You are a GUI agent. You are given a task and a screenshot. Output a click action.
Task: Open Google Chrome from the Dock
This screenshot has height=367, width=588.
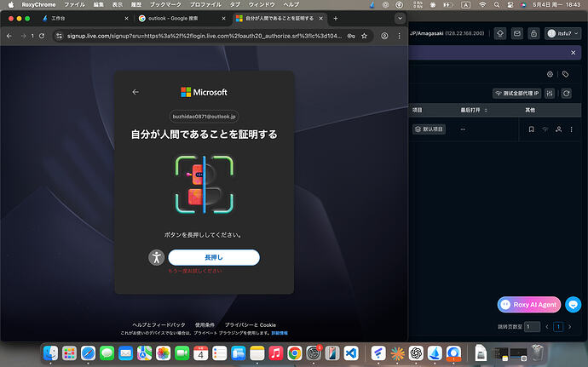click(x=294, y=353)
